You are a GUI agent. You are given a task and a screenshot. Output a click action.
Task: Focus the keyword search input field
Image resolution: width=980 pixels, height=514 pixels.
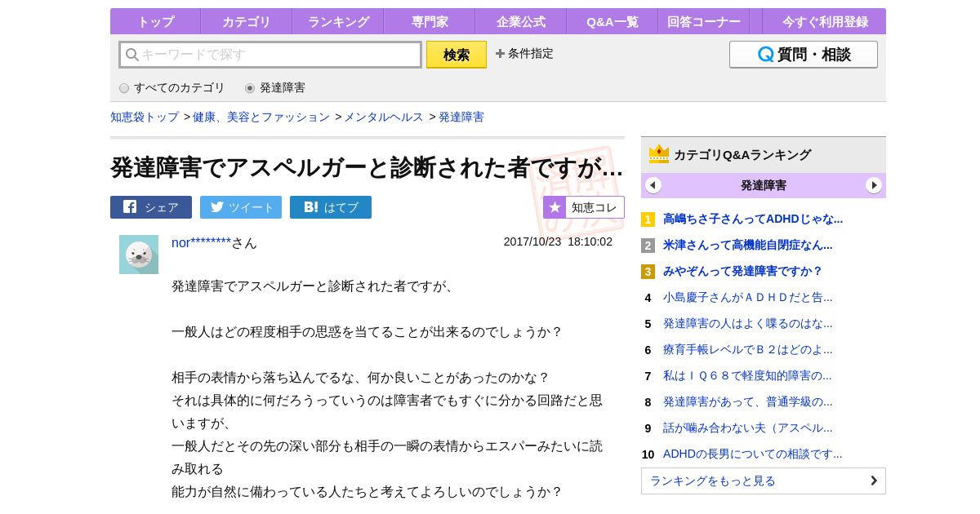270,55
